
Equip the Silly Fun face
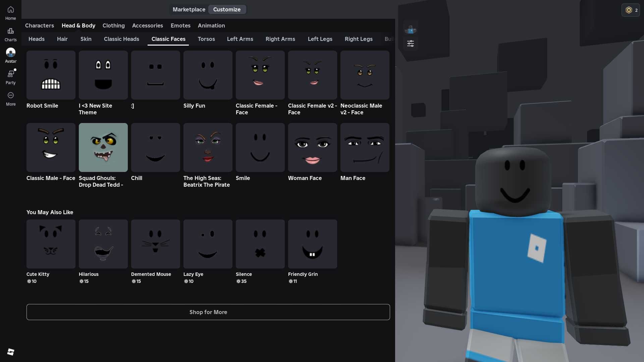(208, 75)
